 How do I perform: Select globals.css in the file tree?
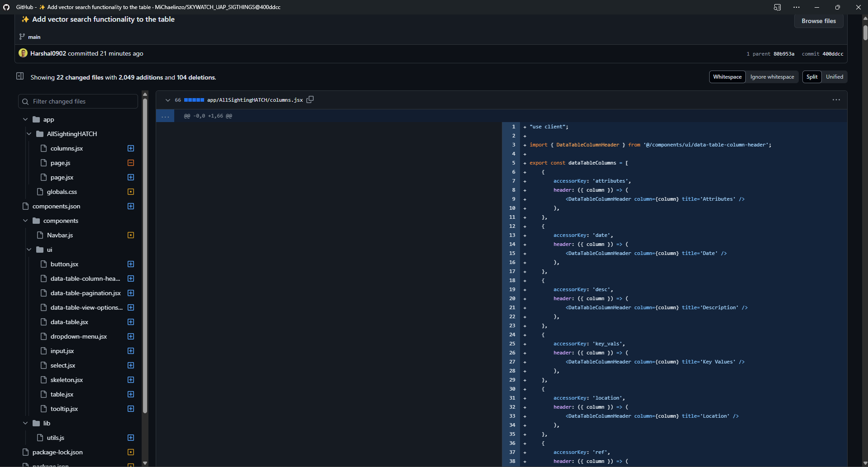(x=62, y=192)
